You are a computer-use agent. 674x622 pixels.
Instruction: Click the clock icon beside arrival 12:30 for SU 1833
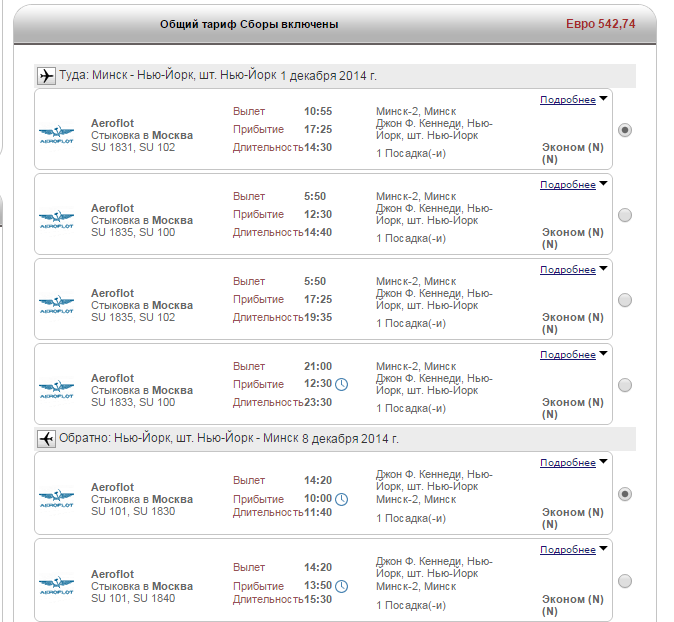point(341,384)
